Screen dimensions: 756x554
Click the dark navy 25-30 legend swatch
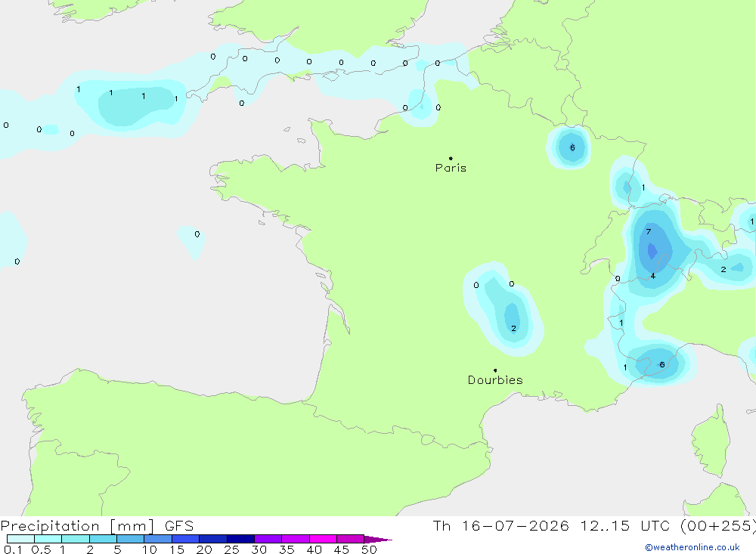tap(240, 539)
